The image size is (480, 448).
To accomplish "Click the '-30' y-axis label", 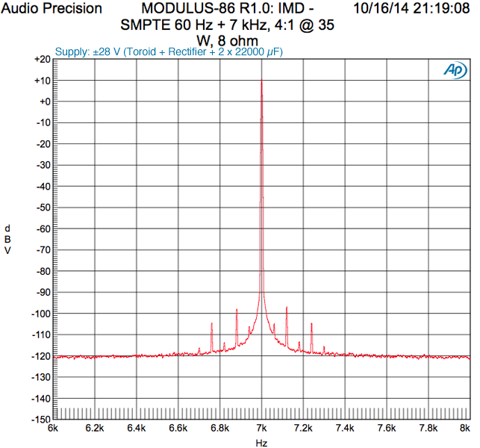I will (x=43, y=165).
